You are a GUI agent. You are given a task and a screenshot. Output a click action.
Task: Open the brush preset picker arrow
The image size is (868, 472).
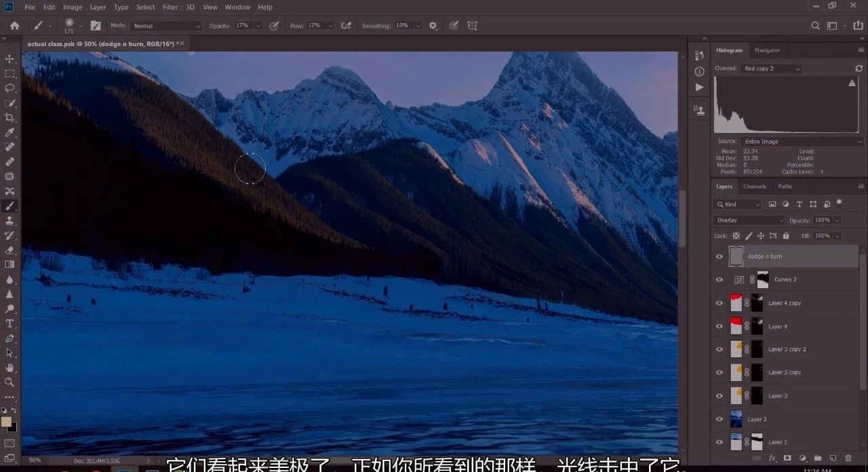point(81,26)
